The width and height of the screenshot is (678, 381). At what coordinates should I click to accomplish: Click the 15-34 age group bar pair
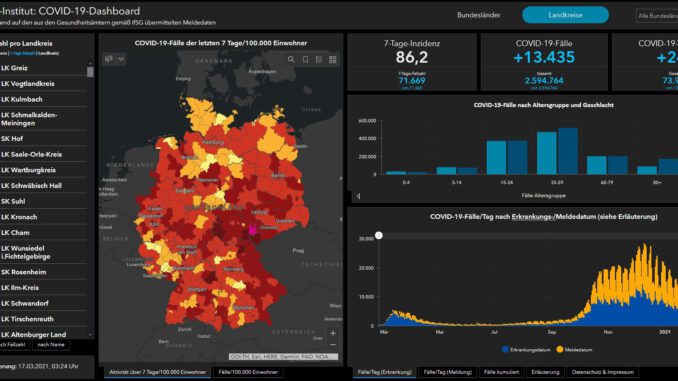point(507,157)
